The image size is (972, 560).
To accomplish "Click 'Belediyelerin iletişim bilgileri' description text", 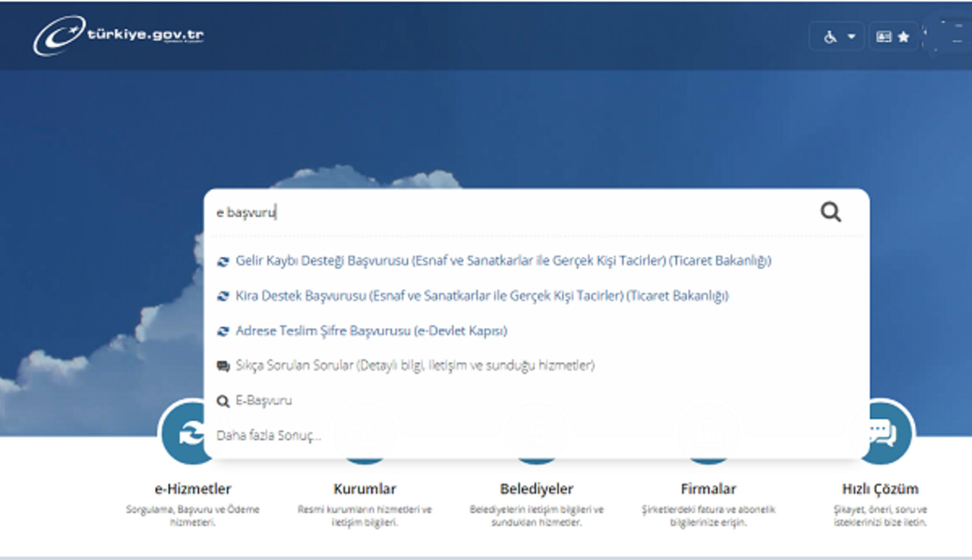I will click(x=536, y=516).
